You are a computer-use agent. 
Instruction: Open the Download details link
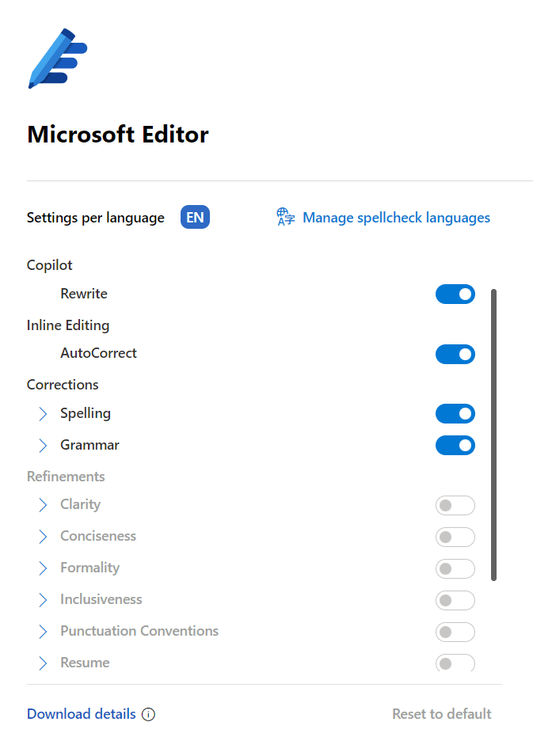coord(81,713)
